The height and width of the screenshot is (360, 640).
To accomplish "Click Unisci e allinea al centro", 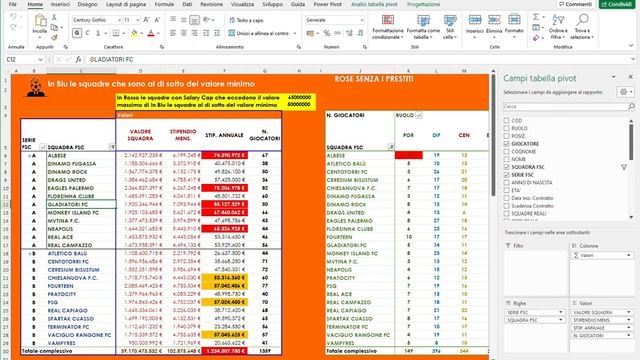I will point(259,33).
